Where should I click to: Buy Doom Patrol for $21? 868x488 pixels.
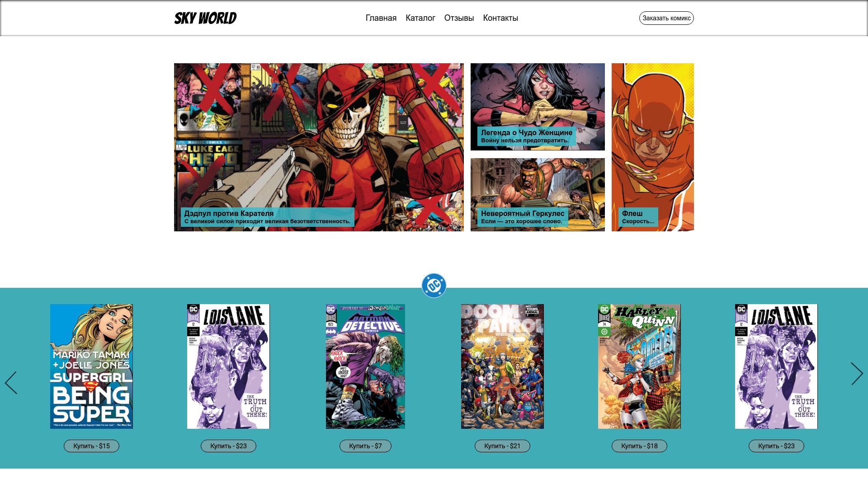click(502, 446)
